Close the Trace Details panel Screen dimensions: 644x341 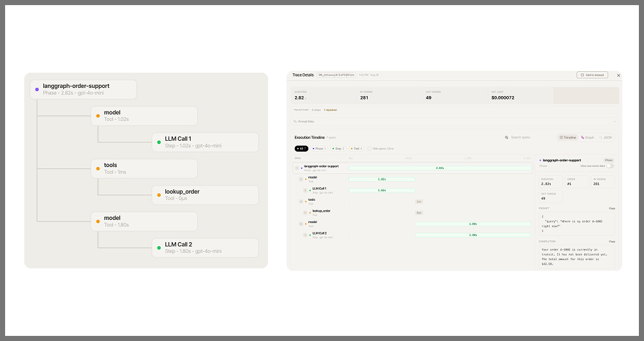[x=618, y=75]
